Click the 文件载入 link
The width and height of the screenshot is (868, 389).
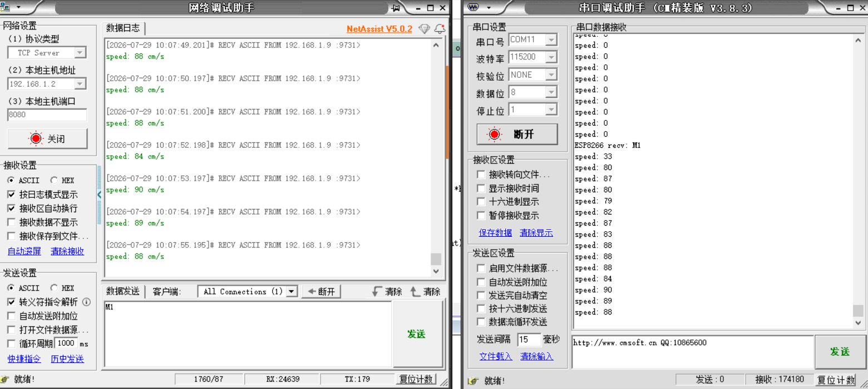[496, 356]
